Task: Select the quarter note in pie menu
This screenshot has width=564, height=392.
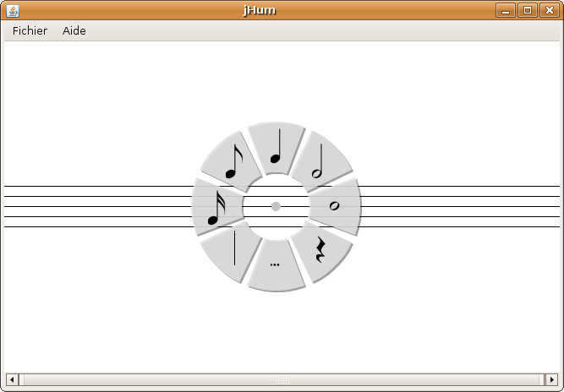Action: pos(277,148)
